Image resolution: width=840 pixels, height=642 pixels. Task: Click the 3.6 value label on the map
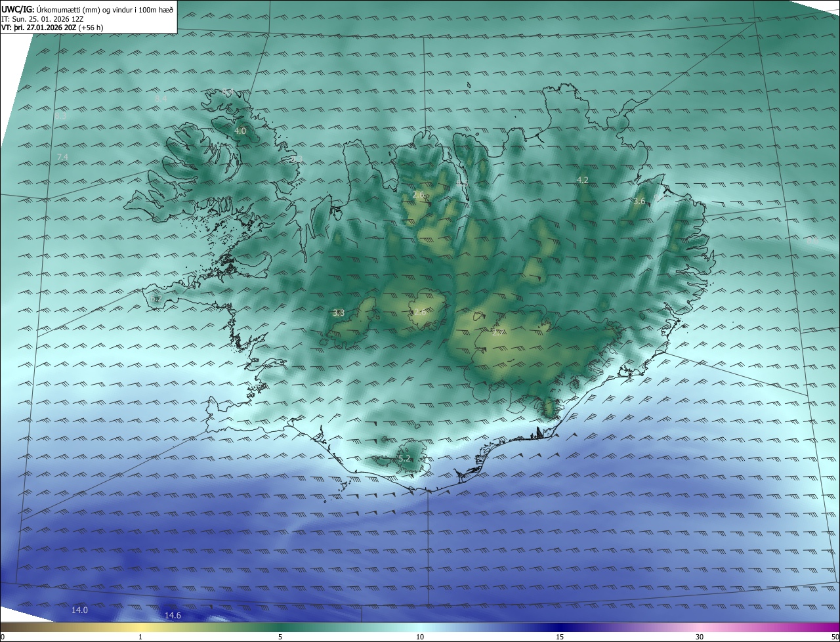pyautogui.click(x=639, y=201)
